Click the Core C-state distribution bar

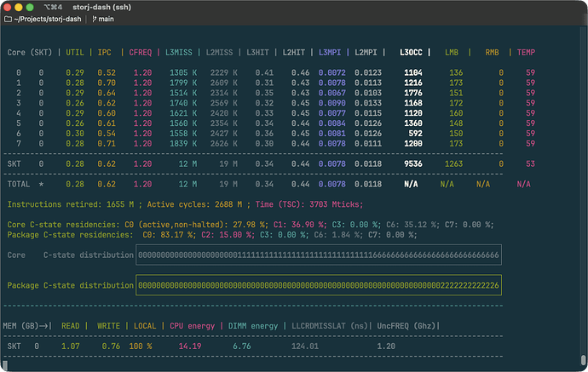pos(318,255)
